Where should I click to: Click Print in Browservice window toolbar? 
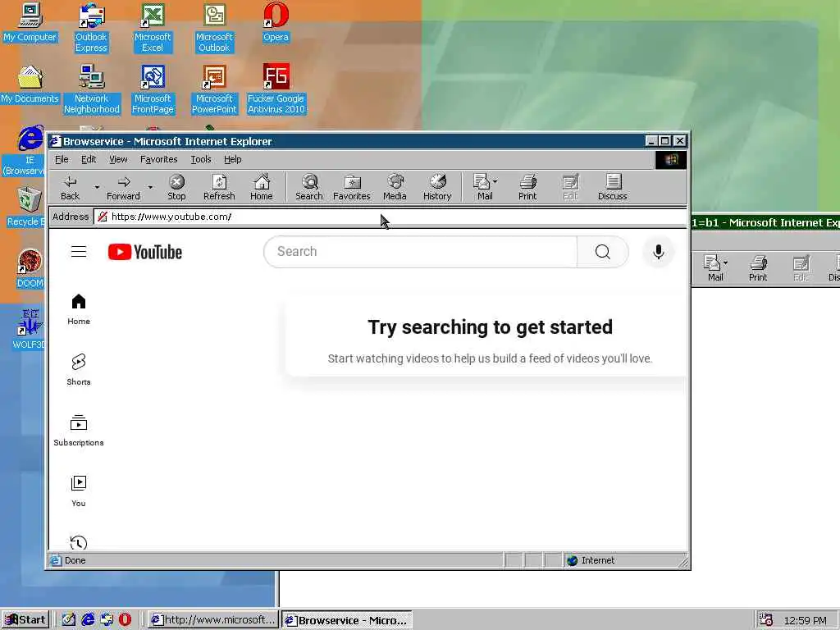pos(527,188)
